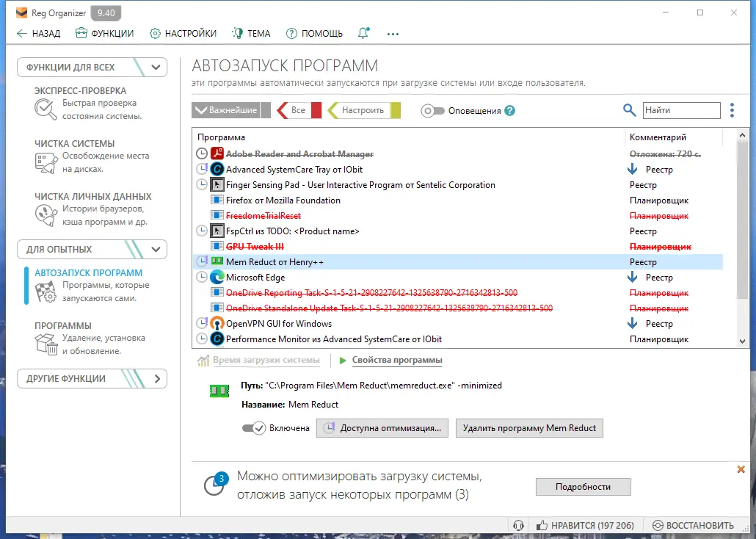Viewport: 756px width, 539px height.
Task: Select OneDrive Standalone Update Task row
Action: click(457, 308)
